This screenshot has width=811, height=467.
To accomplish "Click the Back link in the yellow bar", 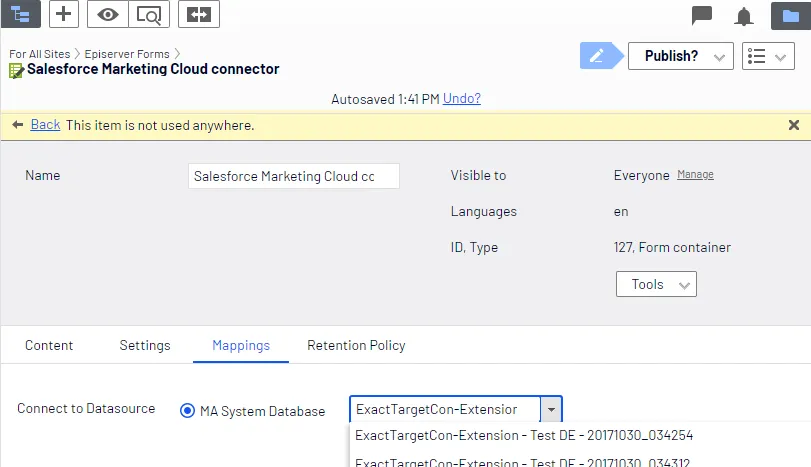I will (45, 125).
